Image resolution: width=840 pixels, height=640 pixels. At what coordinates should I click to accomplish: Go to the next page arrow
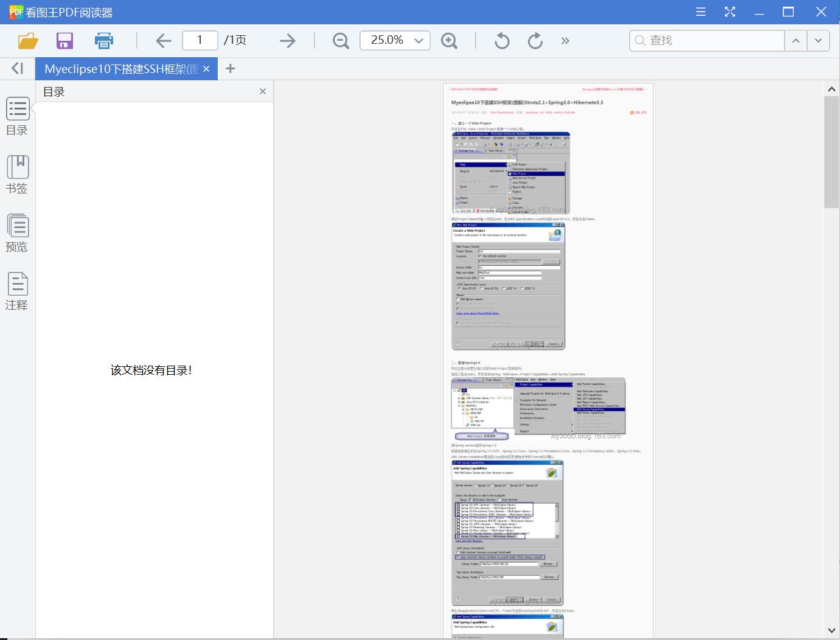(287, 41)
